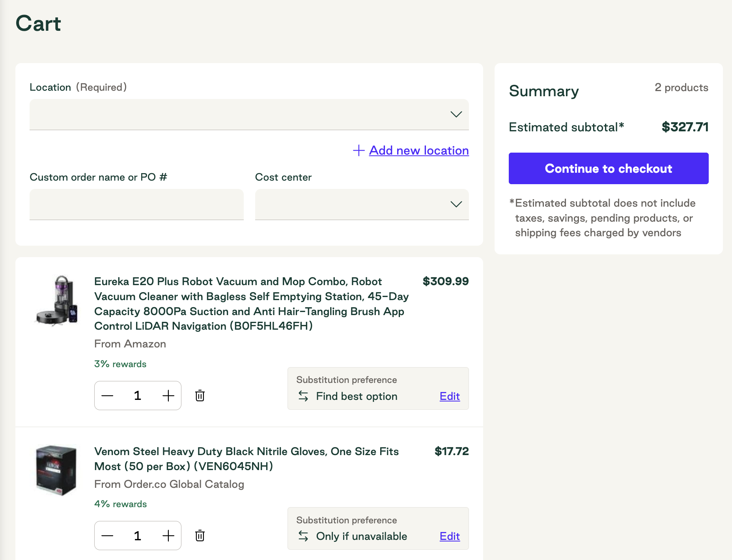Delete the Venom Steel gloves from cart
The width and height of the screenshot is (732, 560).
[x=200, y=536]
